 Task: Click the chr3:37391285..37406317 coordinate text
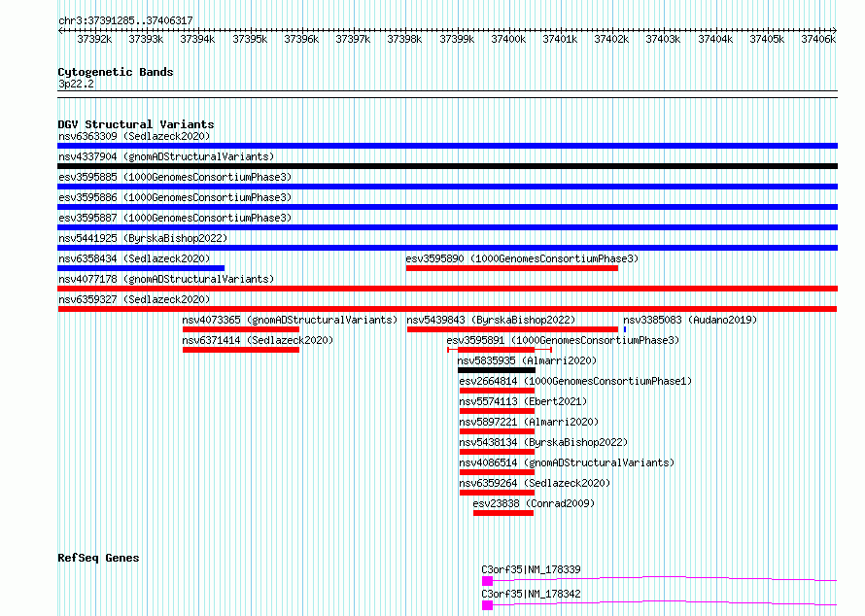[125, 21]
